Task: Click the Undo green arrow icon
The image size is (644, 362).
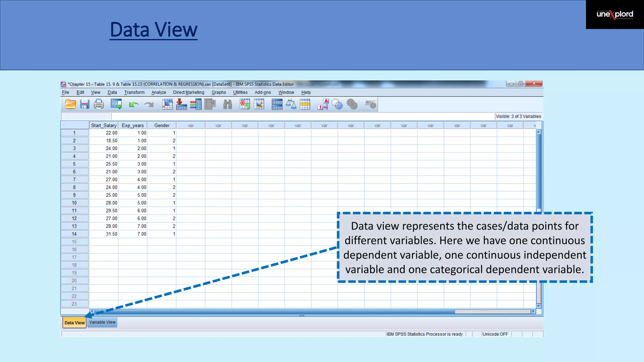Action: coord(134,104)
